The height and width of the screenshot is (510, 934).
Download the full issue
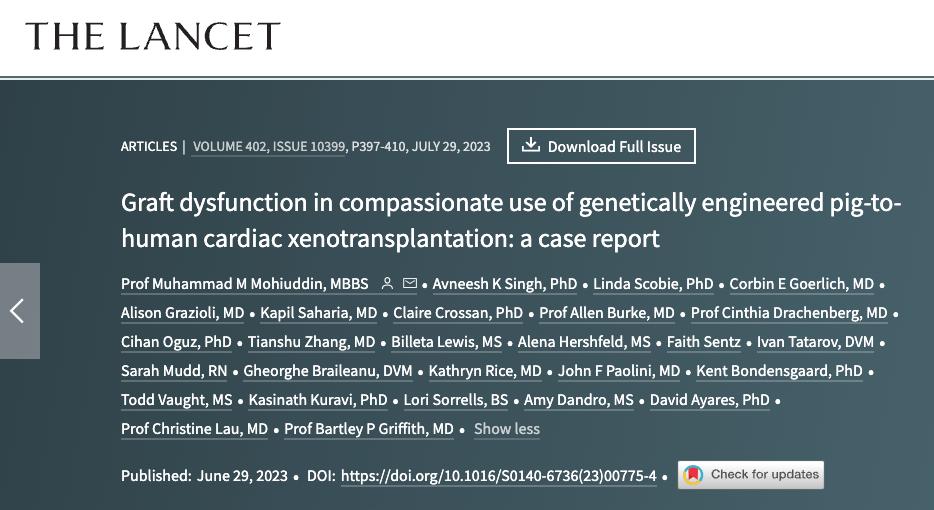[601, 146]
